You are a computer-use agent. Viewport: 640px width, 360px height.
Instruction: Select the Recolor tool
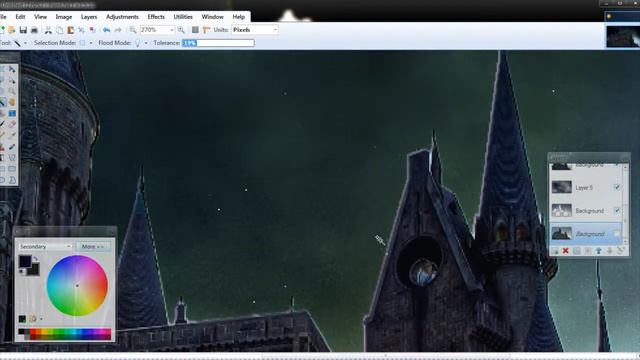coord(12,146)
